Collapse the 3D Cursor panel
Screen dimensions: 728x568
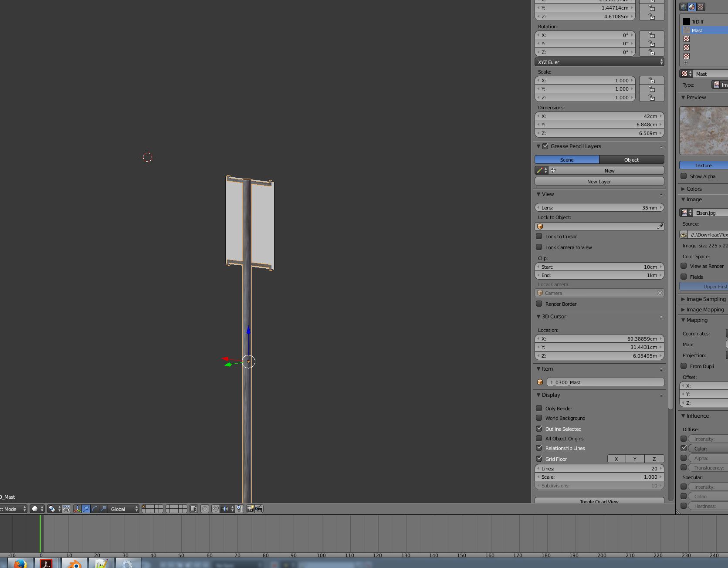click(539, 317)
